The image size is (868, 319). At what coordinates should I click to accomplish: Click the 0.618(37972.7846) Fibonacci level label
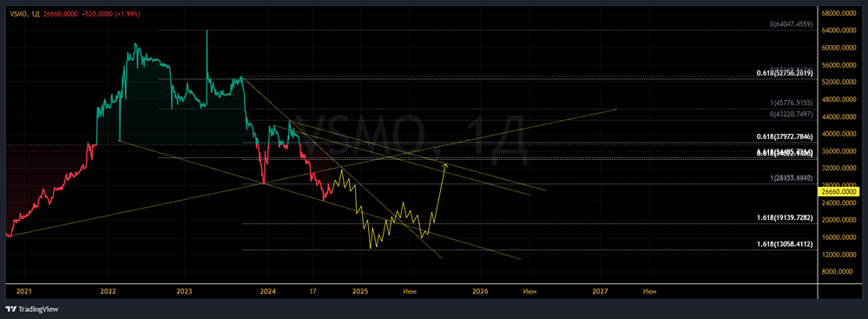(785, 136)
